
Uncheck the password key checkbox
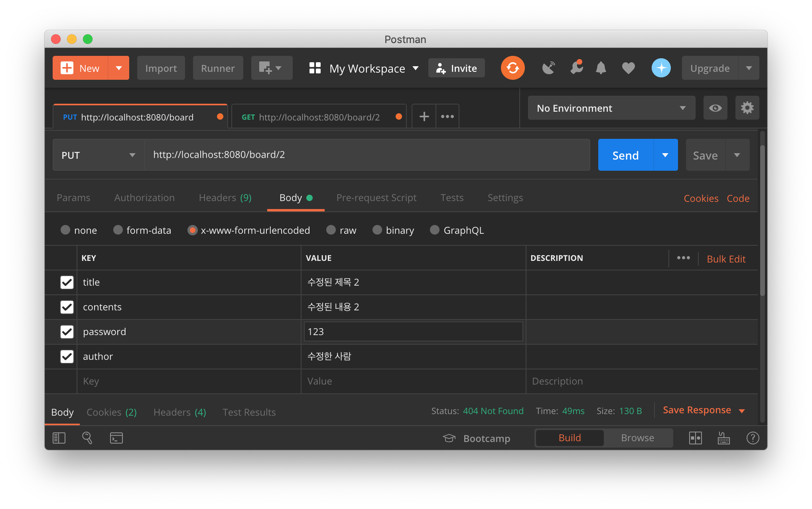67,332
